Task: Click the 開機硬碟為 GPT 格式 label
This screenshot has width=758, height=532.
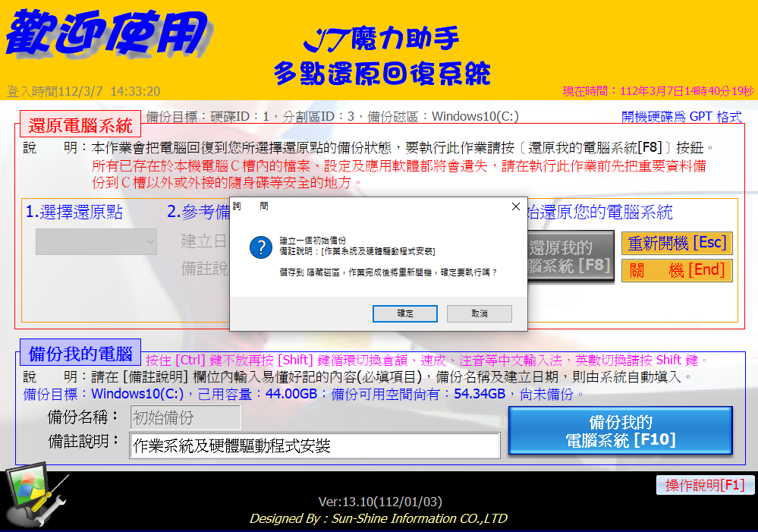Action: pos(681,117)
